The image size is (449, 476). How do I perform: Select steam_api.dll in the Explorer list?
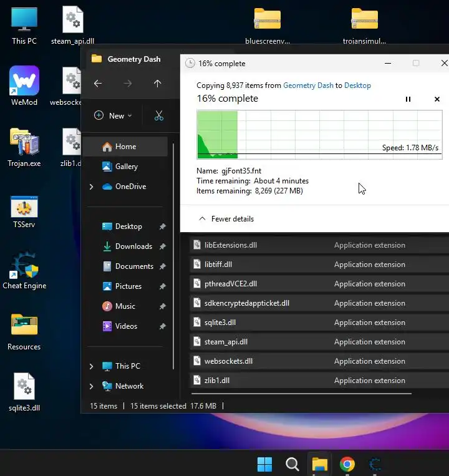pyautogui.click(x=319, y=342)
